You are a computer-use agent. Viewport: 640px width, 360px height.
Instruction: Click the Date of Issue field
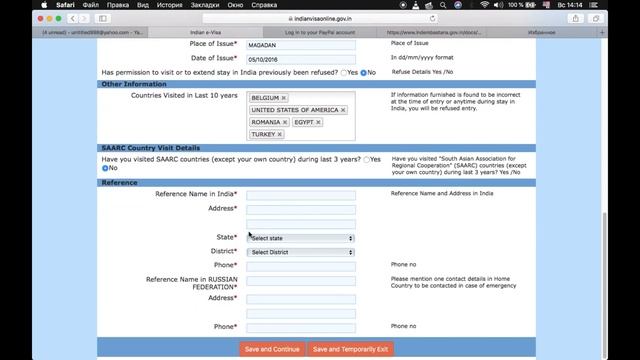[301, 60]
